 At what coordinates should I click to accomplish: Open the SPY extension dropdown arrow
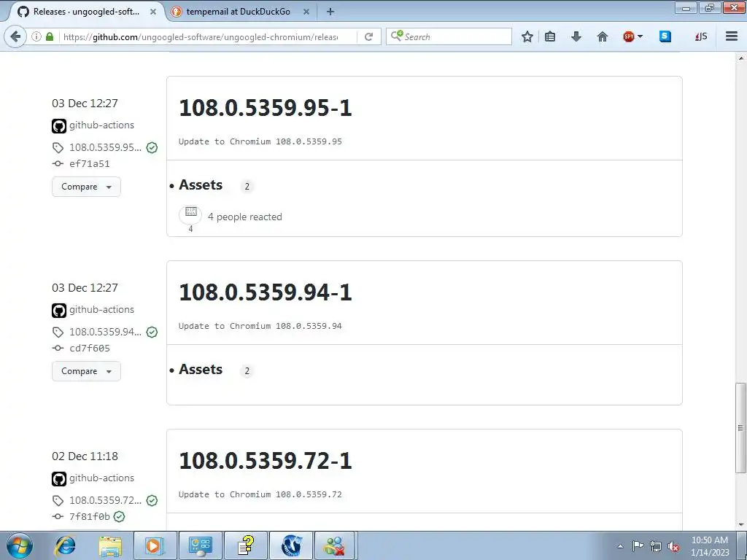click(x=640, y=36)
